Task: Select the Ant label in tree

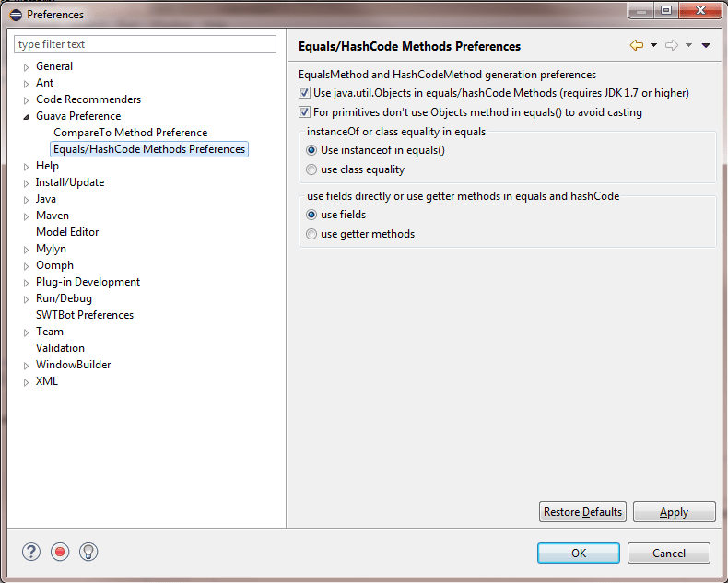Action: 44,83
